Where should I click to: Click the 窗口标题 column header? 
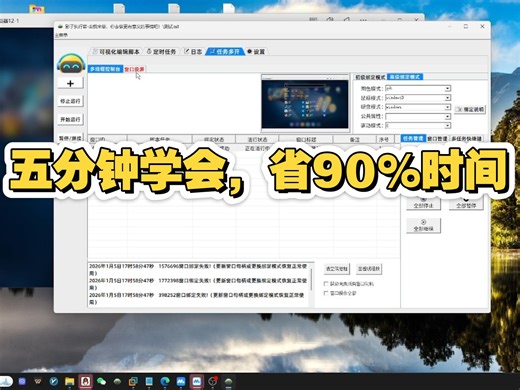point(306,139)
